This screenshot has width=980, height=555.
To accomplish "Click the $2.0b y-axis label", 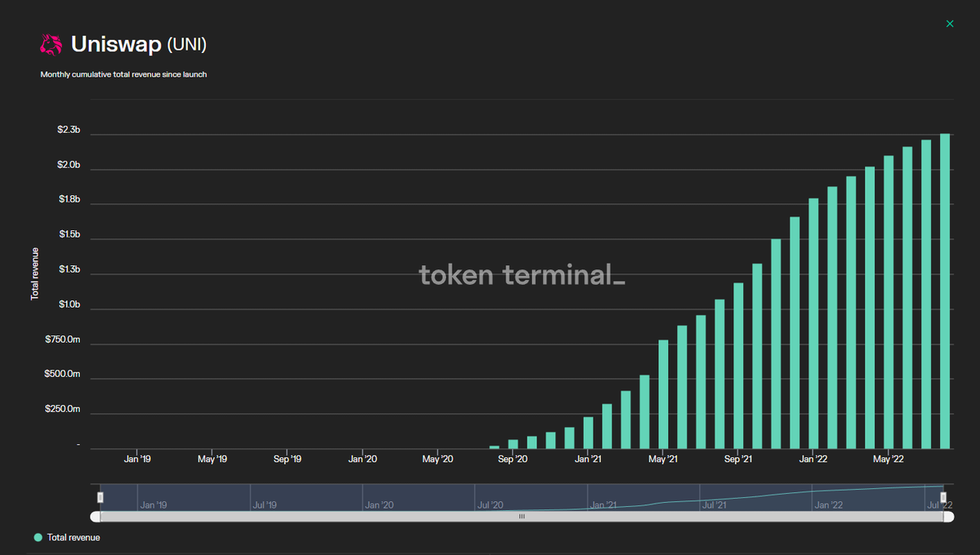I will [69, 166].
